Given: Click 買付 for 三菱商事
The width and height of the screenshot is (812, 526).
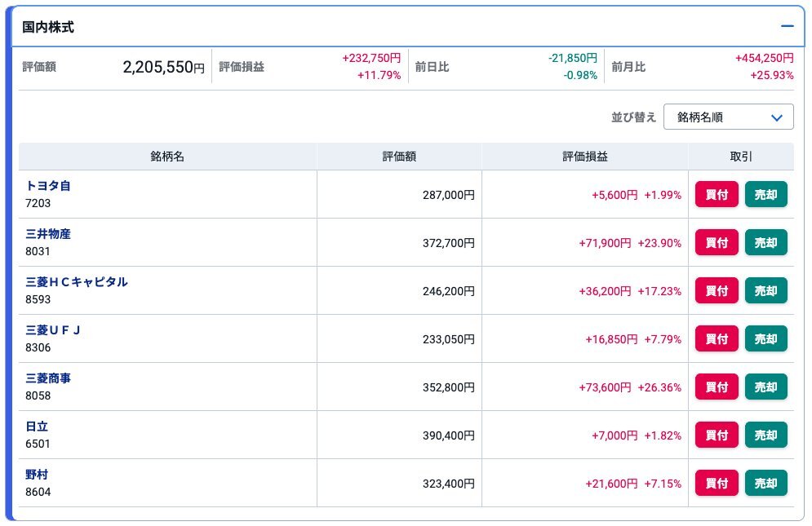Looking at the screenshot, I should [x=717, y=387].
